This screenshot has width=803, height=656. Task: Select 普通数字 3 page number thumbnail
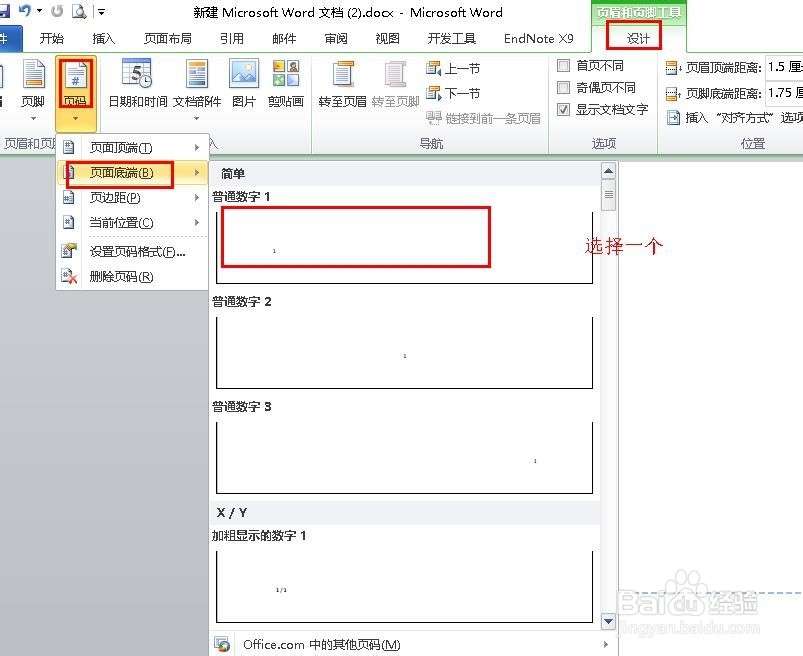click(404, 457)
